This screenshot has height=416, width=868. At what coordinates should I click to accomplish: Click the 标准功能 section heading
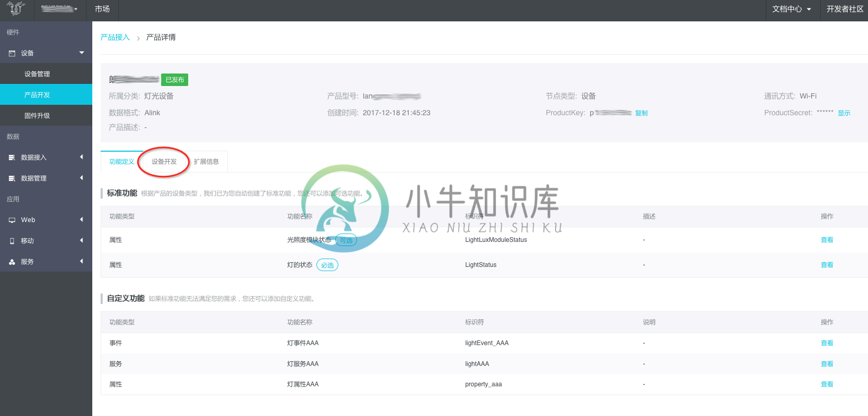122,193
